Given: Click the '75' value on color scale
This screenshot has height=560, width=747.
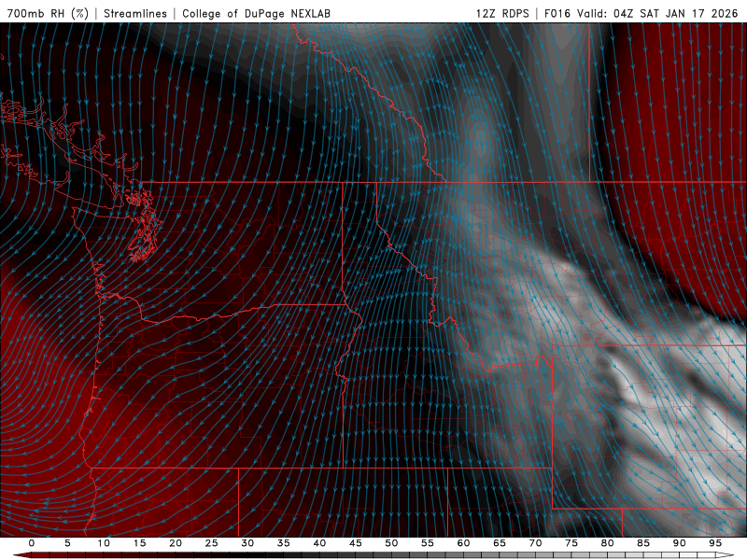Looking at the screenshot, I should click(x=571, y=543).
